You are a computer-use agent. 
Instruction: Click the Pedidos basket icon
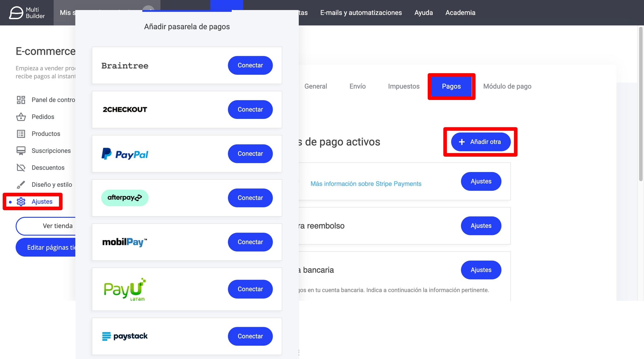pos(21,117)
